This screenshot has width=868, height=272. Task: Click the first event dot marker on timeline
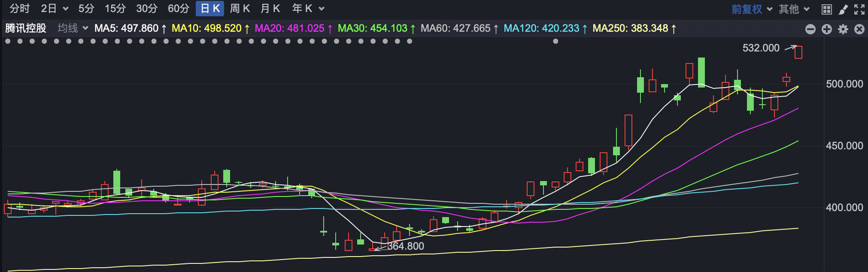[8, 41]
